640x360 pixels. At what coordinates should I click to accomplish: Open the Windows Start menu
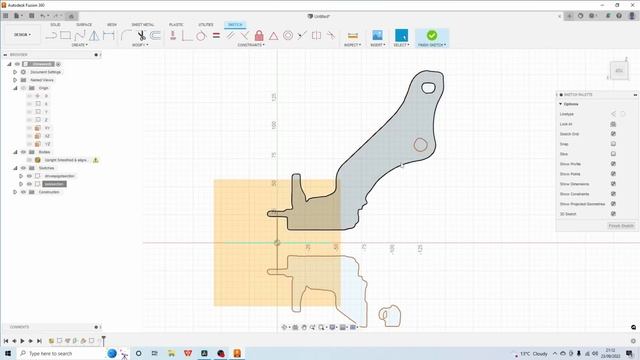click(8, 353)
